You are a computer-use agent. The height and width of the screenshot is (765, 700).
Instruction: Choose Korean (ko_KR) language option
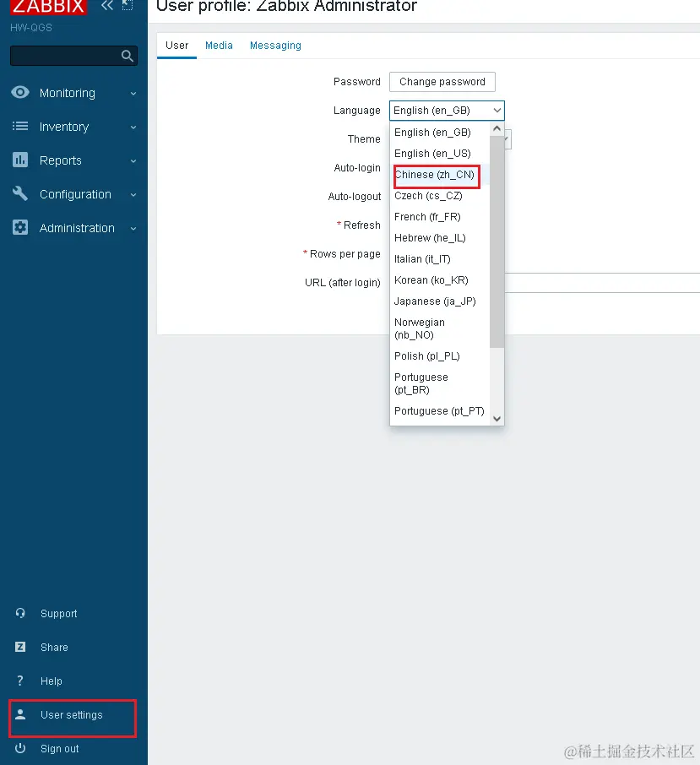439,280
